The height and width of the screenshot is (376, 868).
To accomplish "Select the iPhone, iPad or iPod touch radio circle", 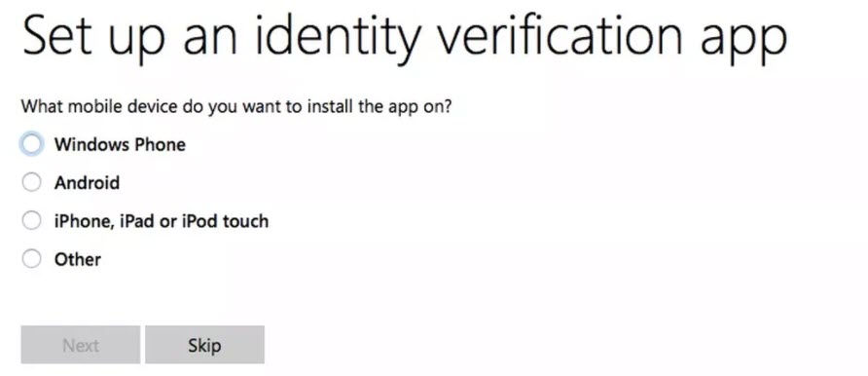I will [31, 221].
